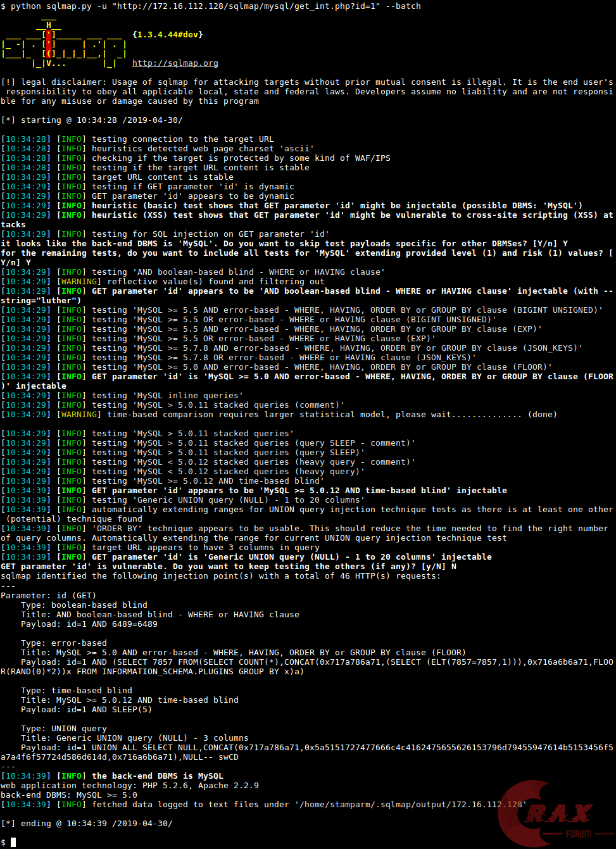Screen dimensions: 616x849
Task: Select the "testing 'Generic UNION query (NULL) - 1 to 20 columns'" line
Action: pyautogui.click(x=183, y=500)
